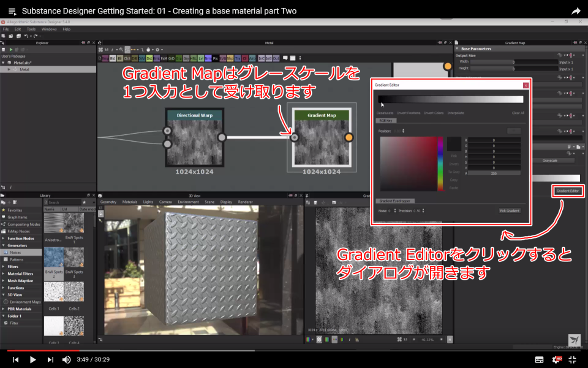The height and width of the screenshot is (368, 588).
Task: Expand Material Filters library category
Action: [x=4, y=274]
